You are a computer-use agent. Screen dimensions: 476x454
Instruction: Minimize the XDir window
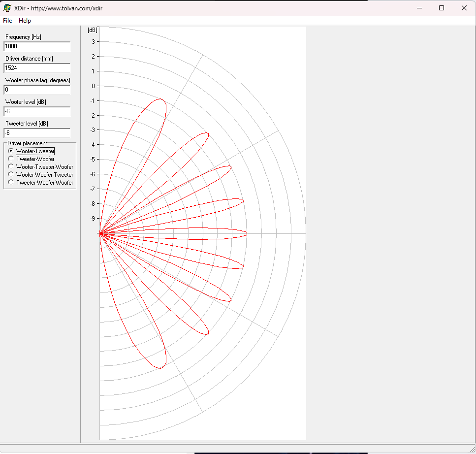[419, 8]
